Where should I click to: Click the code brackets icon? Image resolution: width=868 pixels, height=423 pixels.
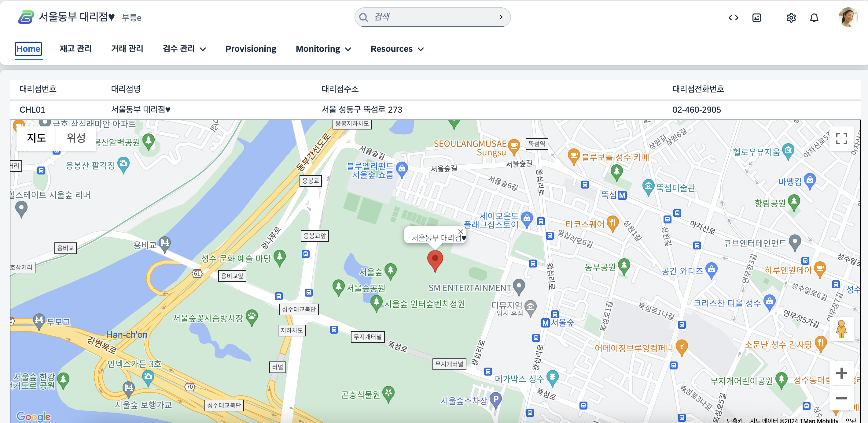tap(733, 17)
